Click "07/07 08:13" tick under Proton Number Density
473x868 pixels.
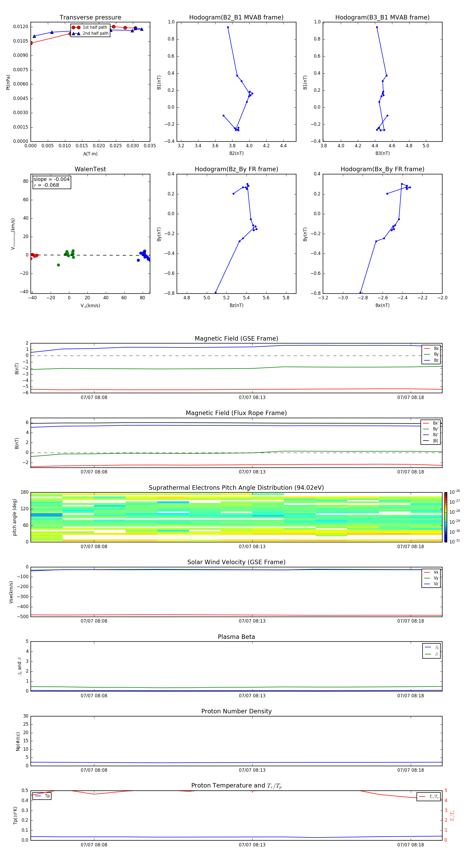tap(252, 770)
